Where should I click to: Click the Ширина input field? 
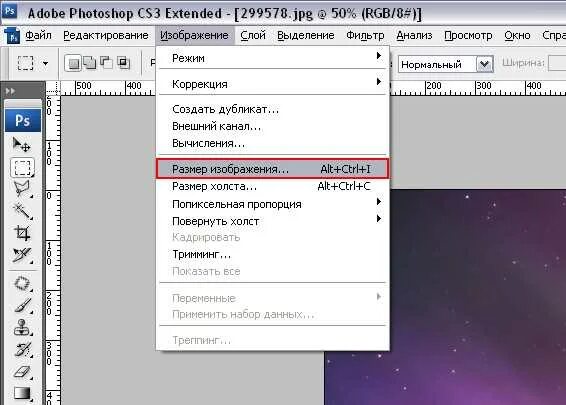pyautogui.click(x=557, y=64)
